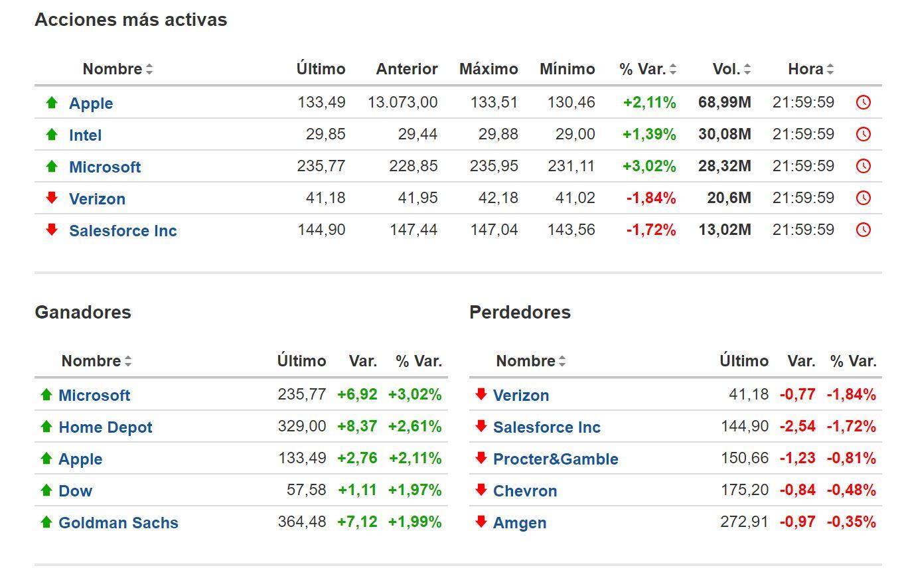Click the clock icon on the Intel row

click(x=864, y=133)
